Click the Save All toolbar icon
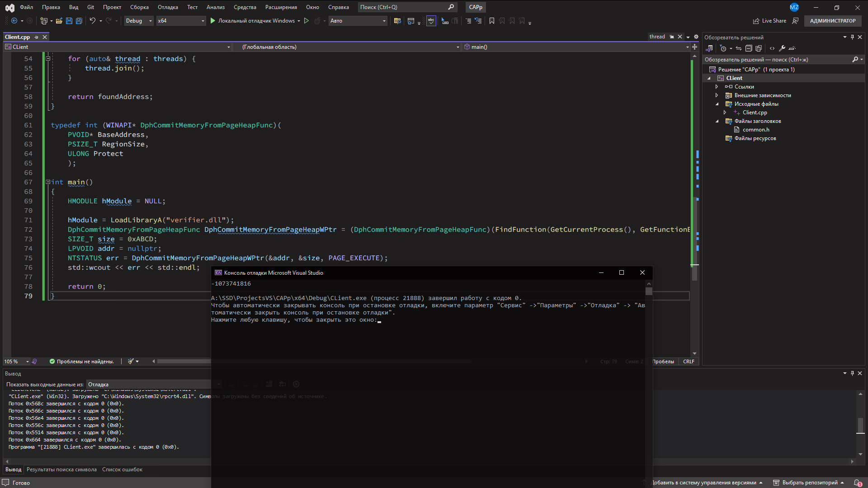This screenshot has height=488, width=868. coord(79,21)
